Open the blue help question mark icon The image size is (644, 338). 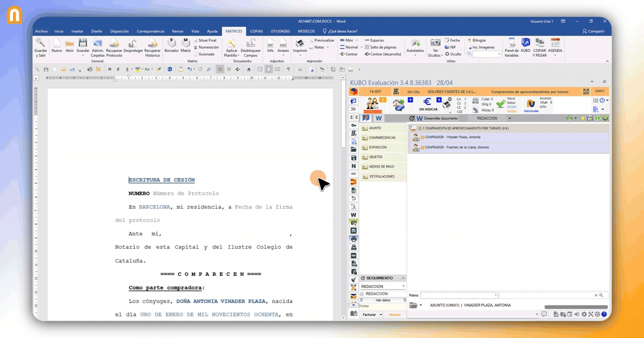pos(604,314)
